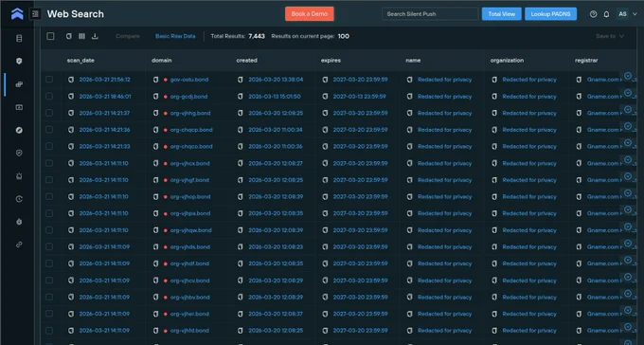This screenshot has width=644, height=345.
Task: Click the Lookup PADNS button
Action: (x=550, y=14)
